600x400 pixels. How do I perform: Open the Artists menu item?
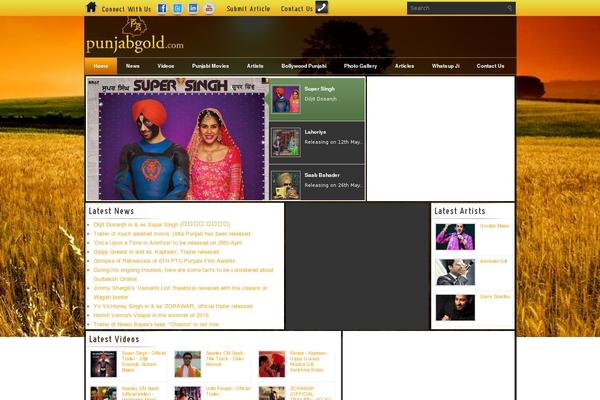click(255, 66)
